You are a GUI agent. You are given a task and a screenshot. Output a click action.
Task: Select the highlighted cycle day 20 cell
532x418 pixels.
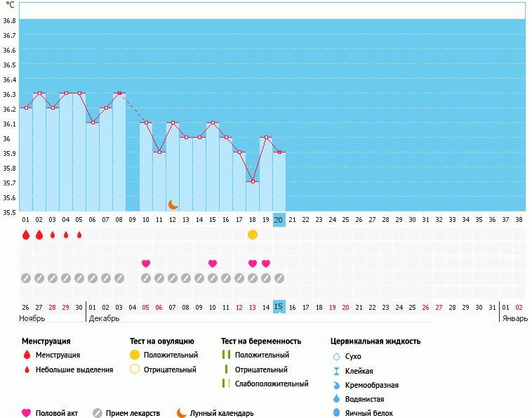[x=279, y=220]
